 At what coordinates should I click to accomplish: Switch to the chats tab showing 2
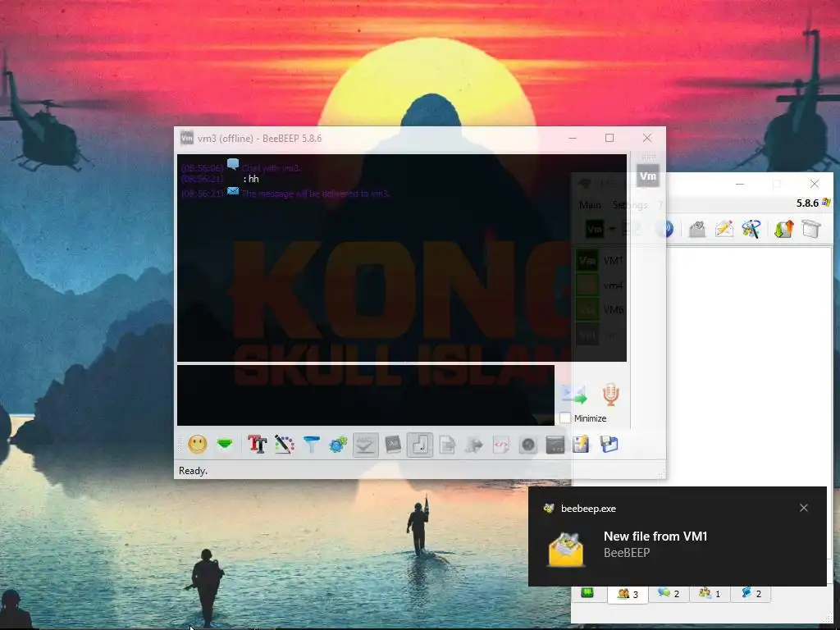coord(669,594)
